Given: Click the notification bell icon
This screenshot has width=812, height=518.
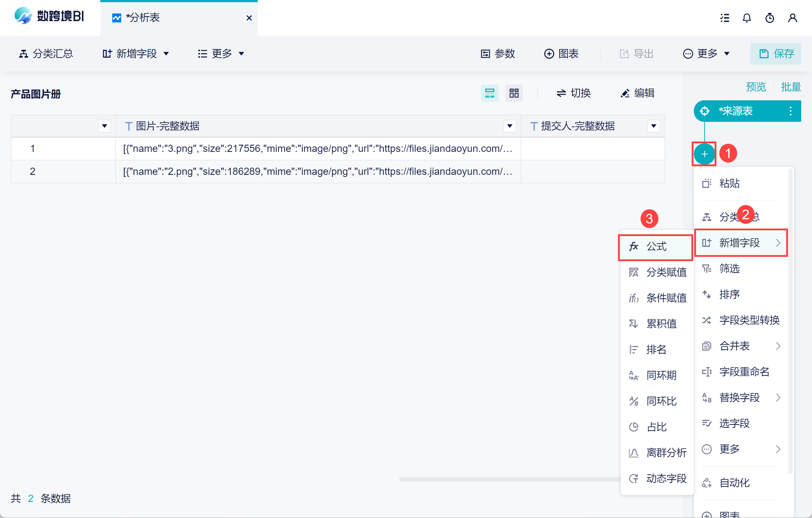Looking at the screenshot, I should 746,18.
